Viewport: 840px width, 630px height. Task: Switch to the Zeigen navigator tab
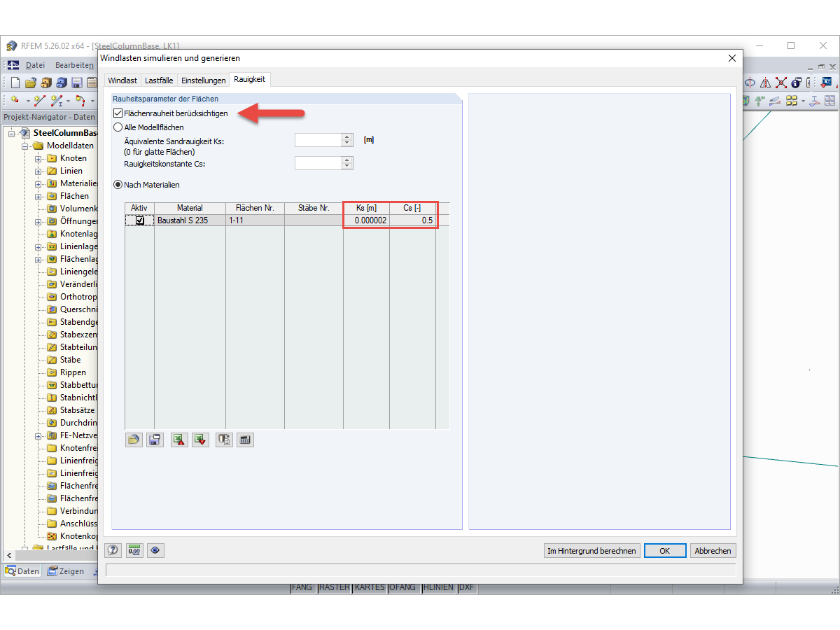click(66, 571)
